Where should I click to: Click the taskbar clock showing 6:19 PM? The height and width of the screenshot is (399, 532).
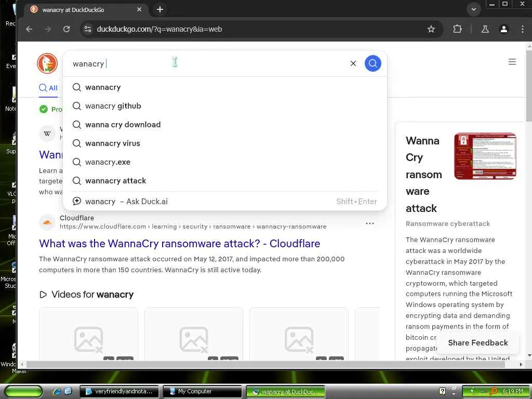point(513,392)
